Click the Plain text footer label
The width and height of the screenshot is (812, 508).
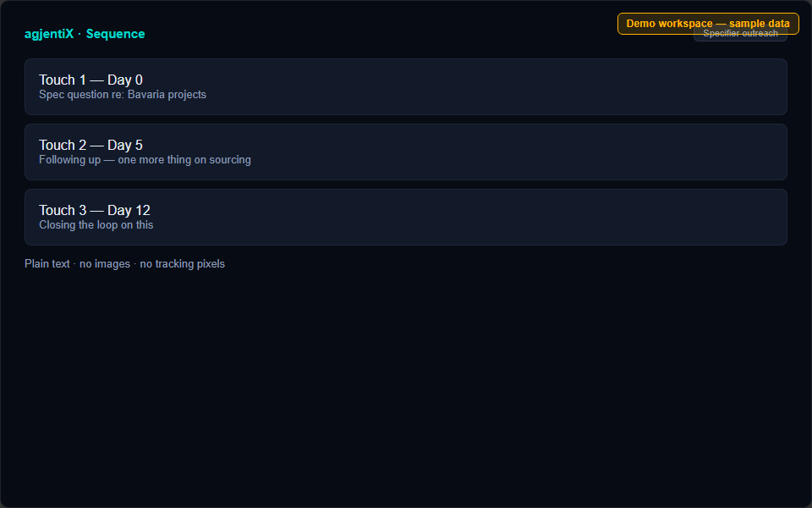(47, 264)
